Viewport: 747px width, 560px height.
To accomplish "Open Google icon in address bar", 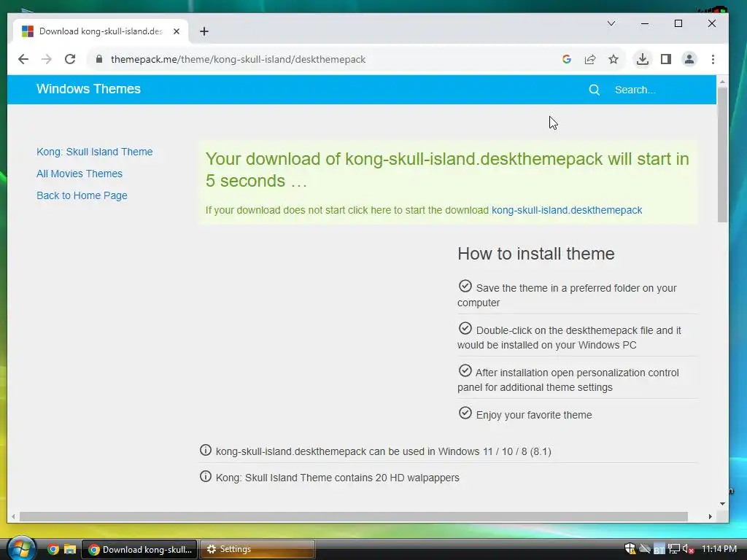I will [x=566, y=59].
